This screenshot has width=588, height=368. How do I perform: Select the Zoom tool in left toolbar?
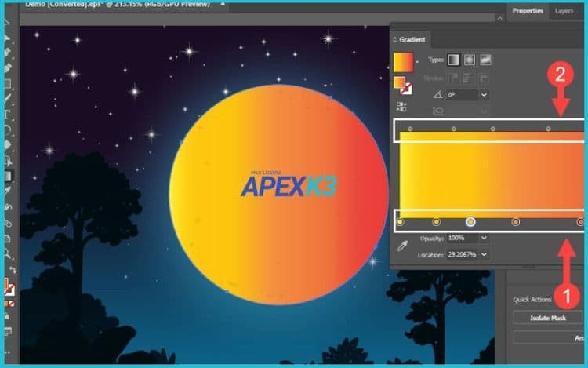pos(6,253)
